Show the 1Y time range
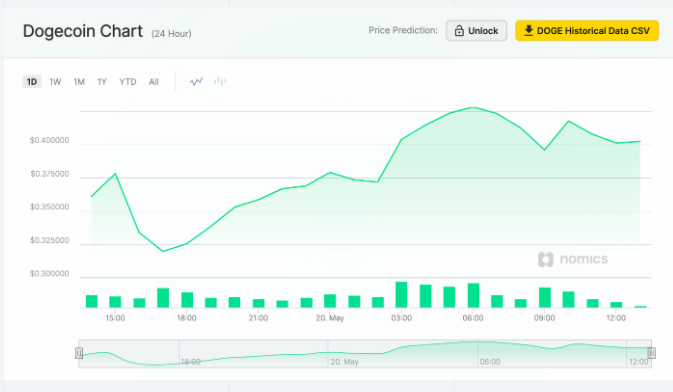673x392 pixels. pyautogui.click(x=102, y=82)
